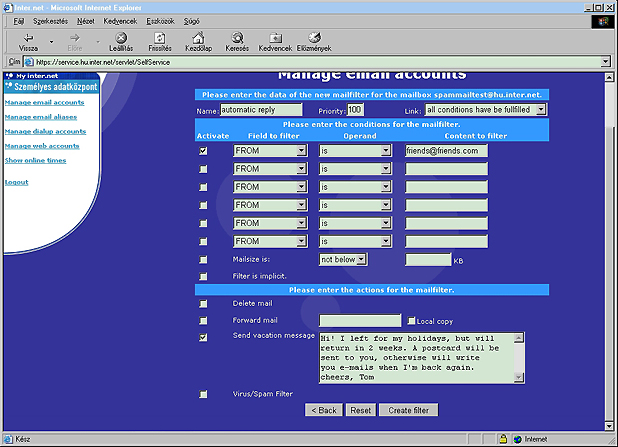The image size is (618, 447).
Task: Click the Leállítás stop icon
Action: 121,37
